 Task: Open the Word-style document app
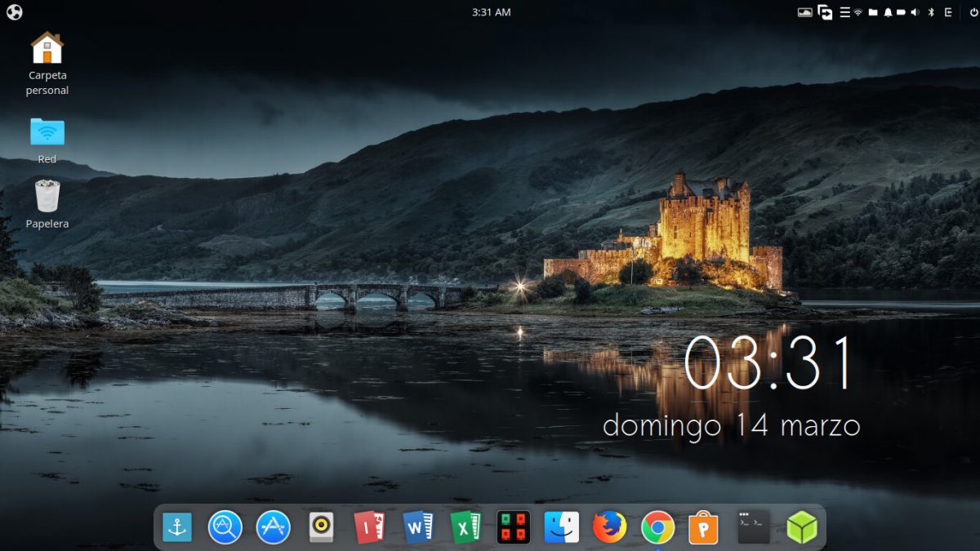pos(418,528)
